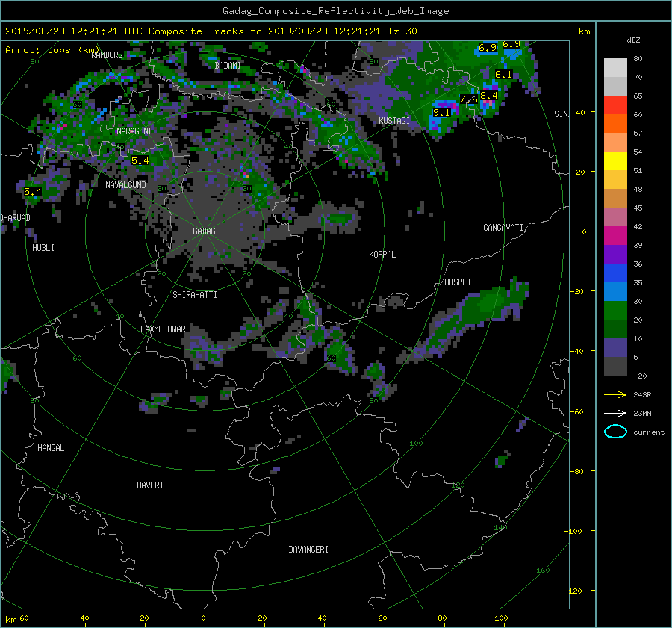Click the dBZ heading above color scale

633,40
